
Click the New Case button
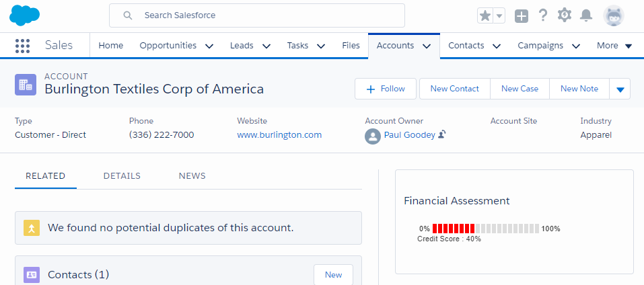coord(520,89)
